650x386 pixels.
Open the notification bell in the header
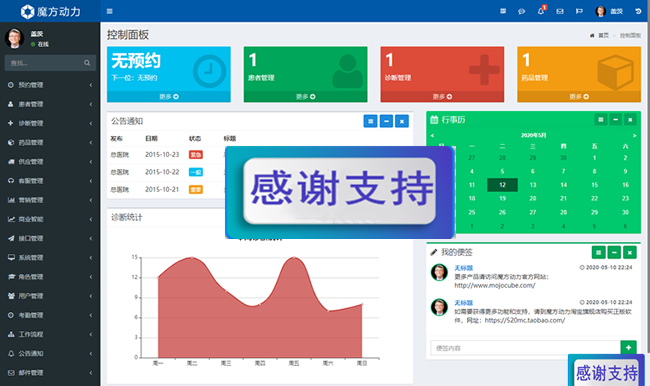(541, 11)
